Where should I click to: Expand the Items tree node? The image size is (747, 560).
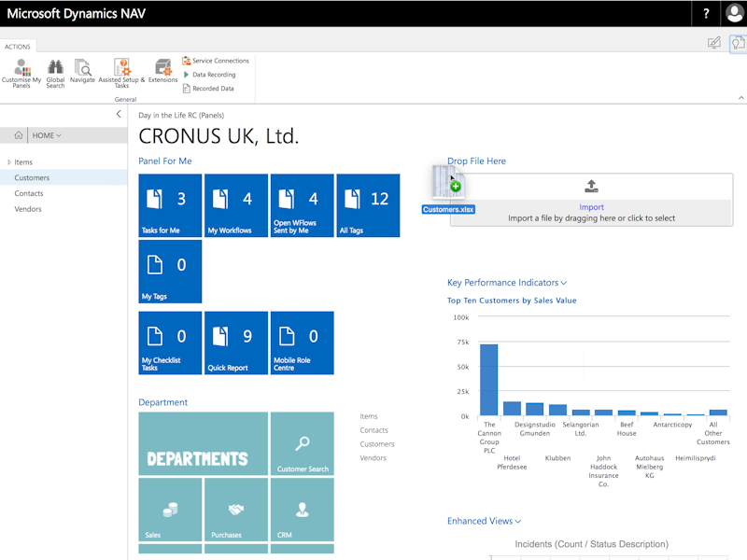coord(9,162)
